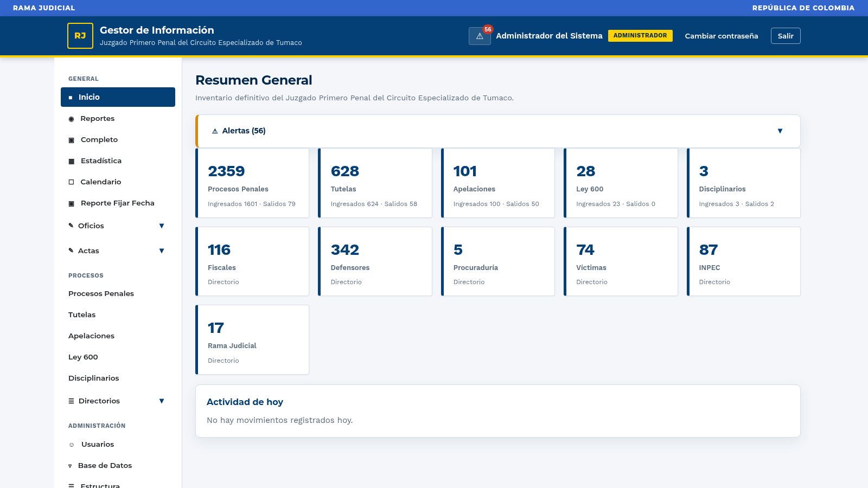Click the Calendario square icon
This screenshot has width=868, height=488.
(71, 182)
